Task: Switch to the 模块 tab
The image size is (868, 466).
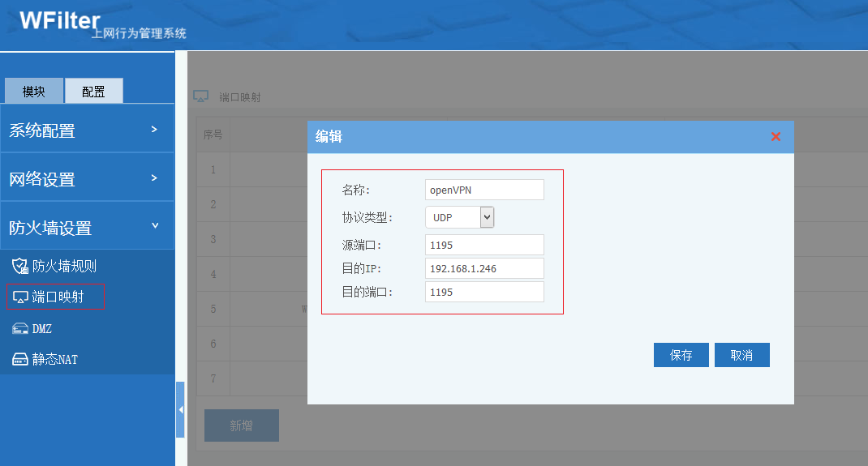Action: 33,92
